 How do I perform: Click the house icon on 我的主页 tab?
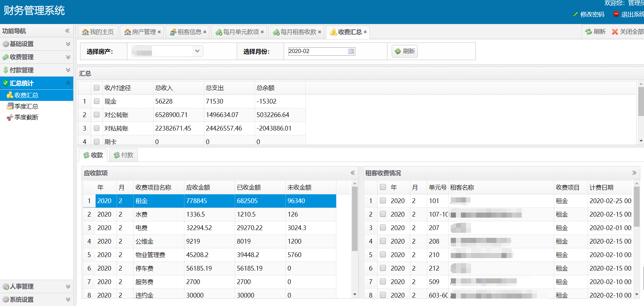point(85,32)
